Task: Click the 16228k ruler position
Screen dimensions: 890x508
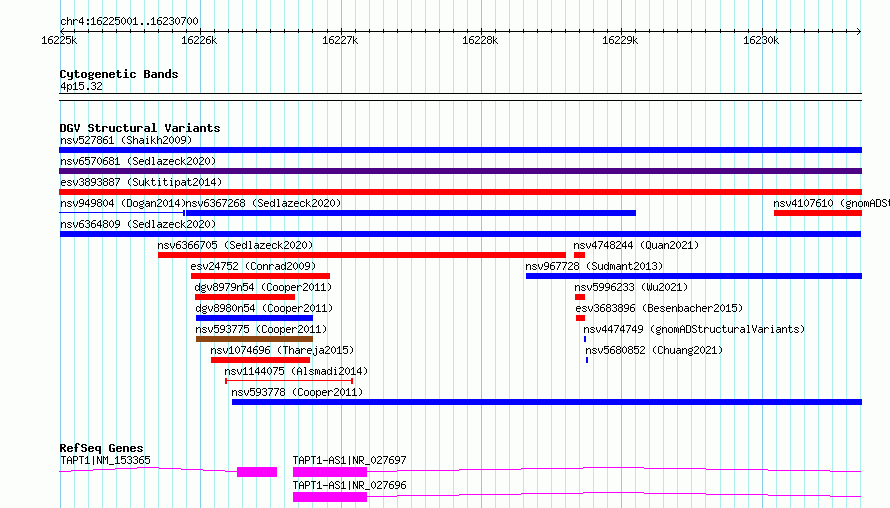Action: coord(480,40)
